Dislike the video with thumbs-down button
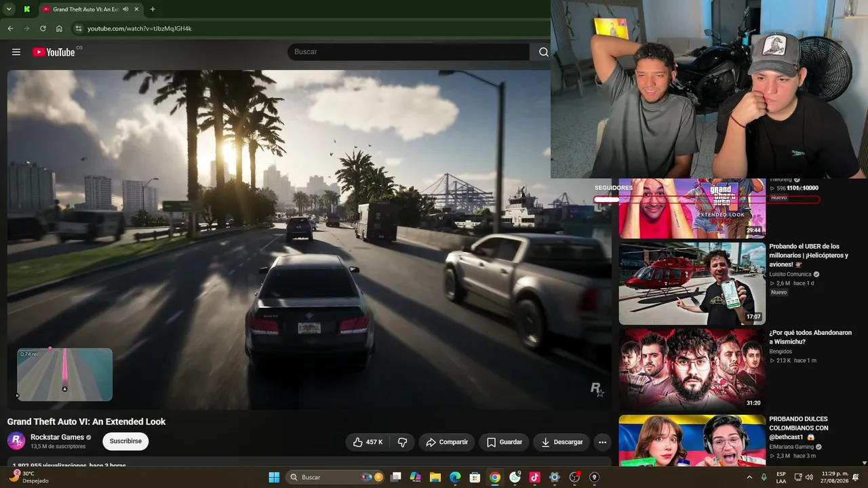The height and width of the screenshot is (488, 868). (402, 442)
